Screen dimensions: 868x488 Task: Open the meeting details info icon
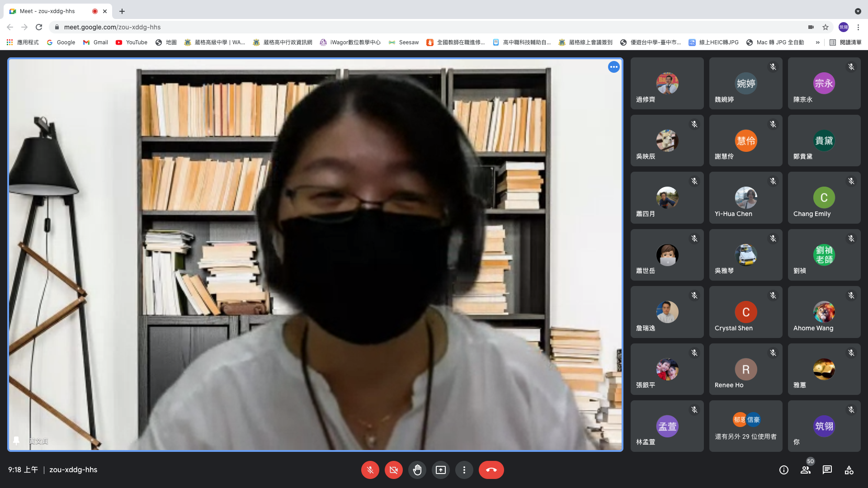(x=783, y=470)
